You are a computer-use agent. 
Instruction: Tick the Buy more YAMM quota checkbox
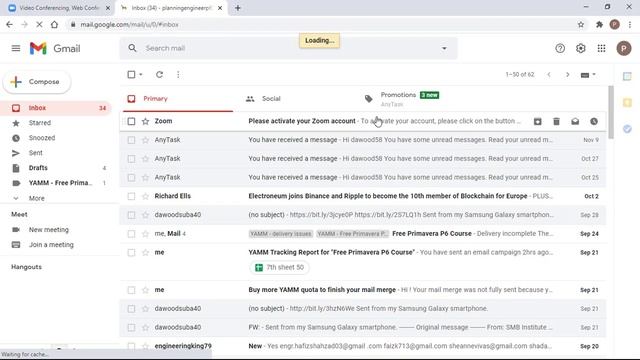click(x=131, y=290)
